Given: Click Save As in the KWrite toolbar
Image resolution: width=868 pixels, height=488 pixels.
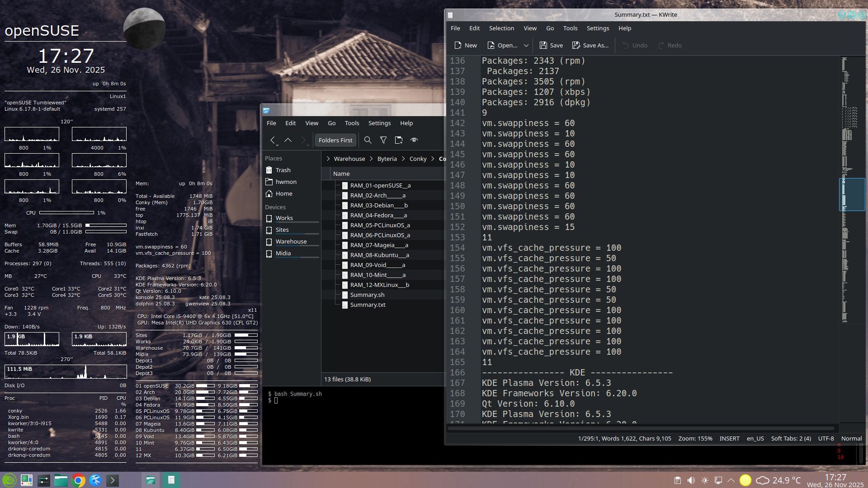Looking at the screenshot, I should [x=590, y=45].
